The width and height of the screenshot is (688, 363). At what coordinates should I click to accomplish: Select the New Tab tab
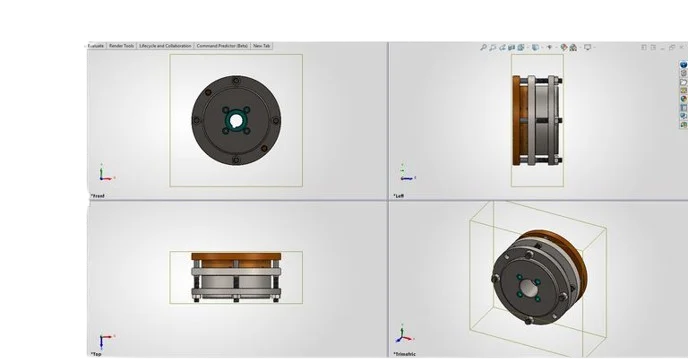click(262, 46)
